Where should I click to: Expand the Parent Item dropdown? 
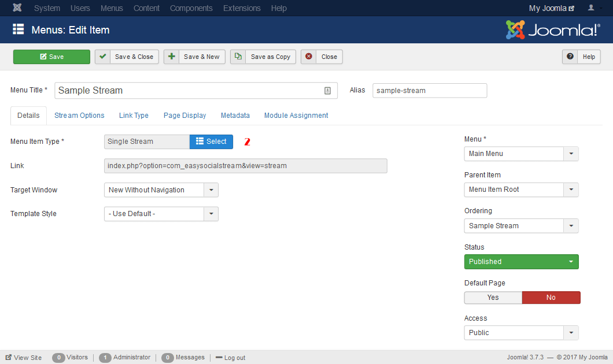point(521,190)
